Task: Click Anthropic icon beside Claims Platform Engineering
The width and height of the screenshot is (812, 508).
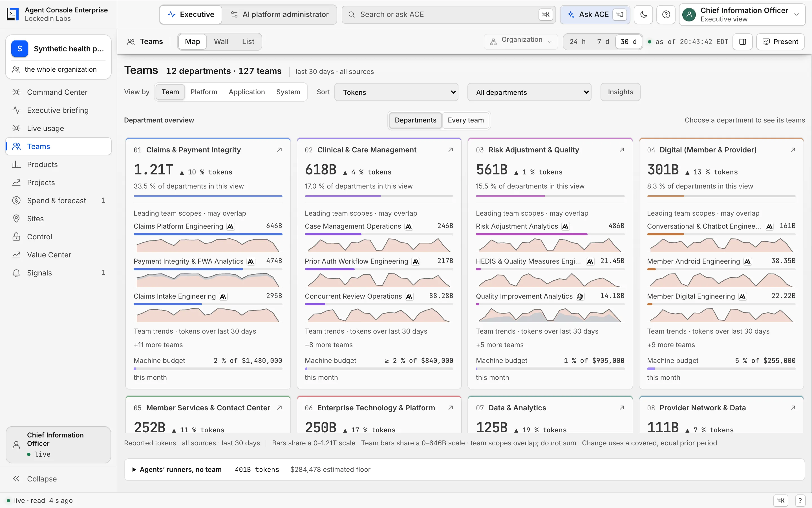Action: pos(230,226)
